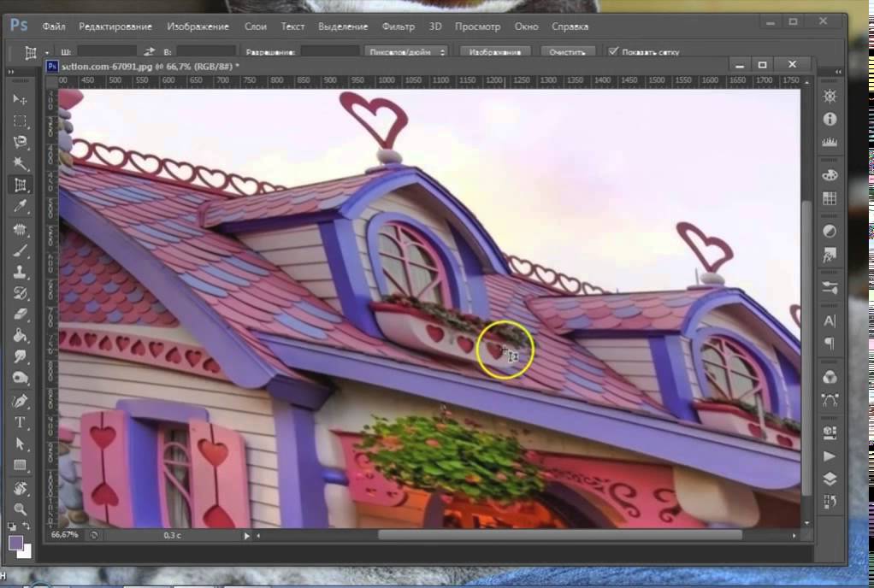Open the Navigator panel (ship wheel icon)
The width and height of the screenshot is (874, 588).
(830, 97)
